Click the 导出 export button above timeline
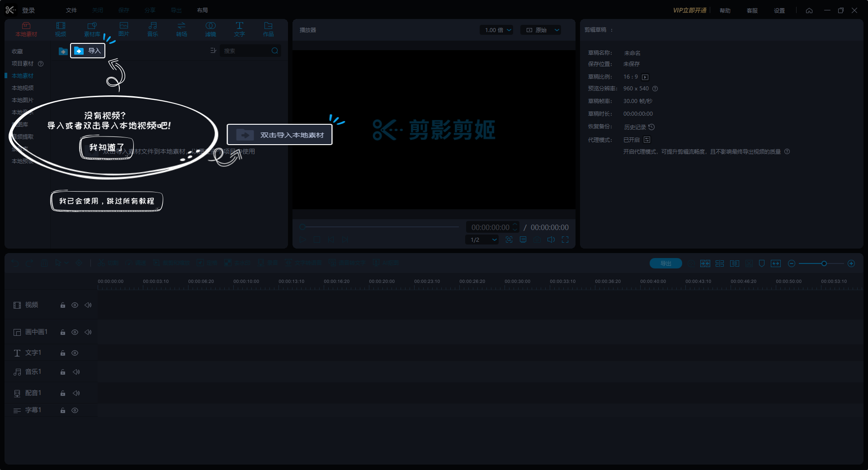The image size is (868, 470). [x=666, y=263]
